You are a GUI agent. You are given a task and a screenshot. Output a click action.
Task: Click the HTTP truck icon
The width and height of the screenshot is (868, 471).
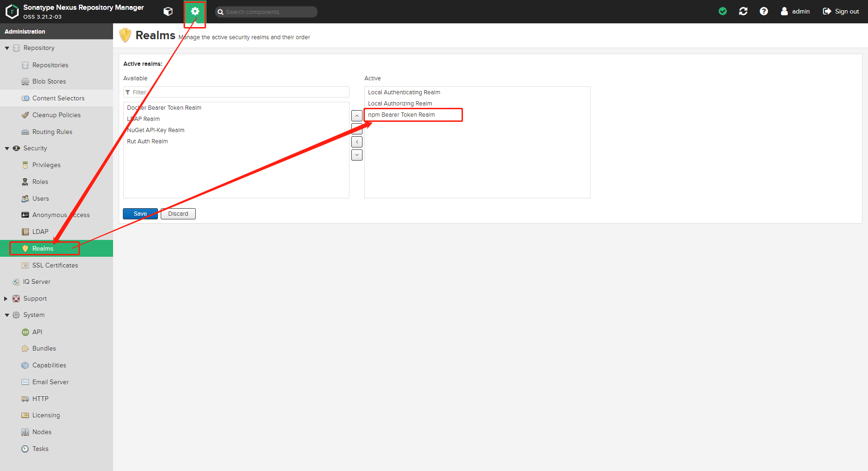point(25,399)
